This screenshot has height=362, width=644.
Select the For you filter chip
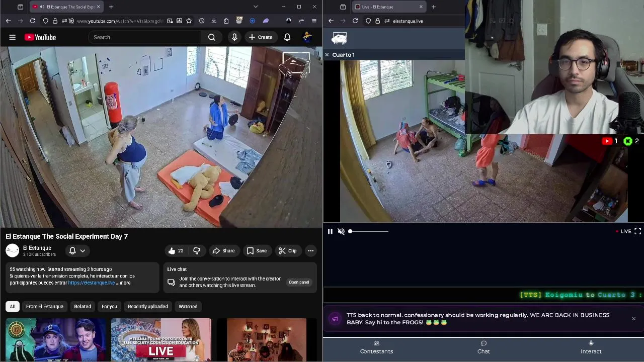click(x=109, y=306)
